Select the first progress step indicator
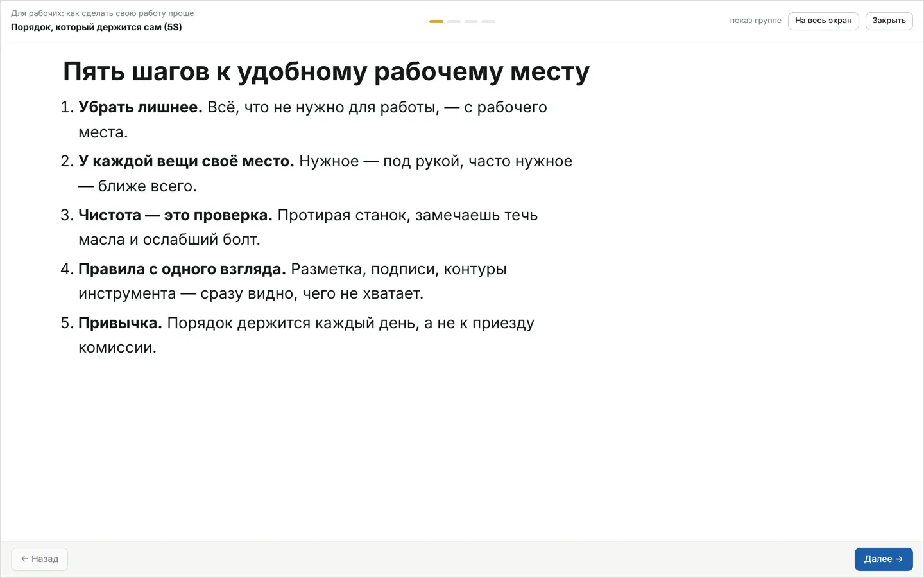This screenshot has width=924, height=578. point(436,21)
